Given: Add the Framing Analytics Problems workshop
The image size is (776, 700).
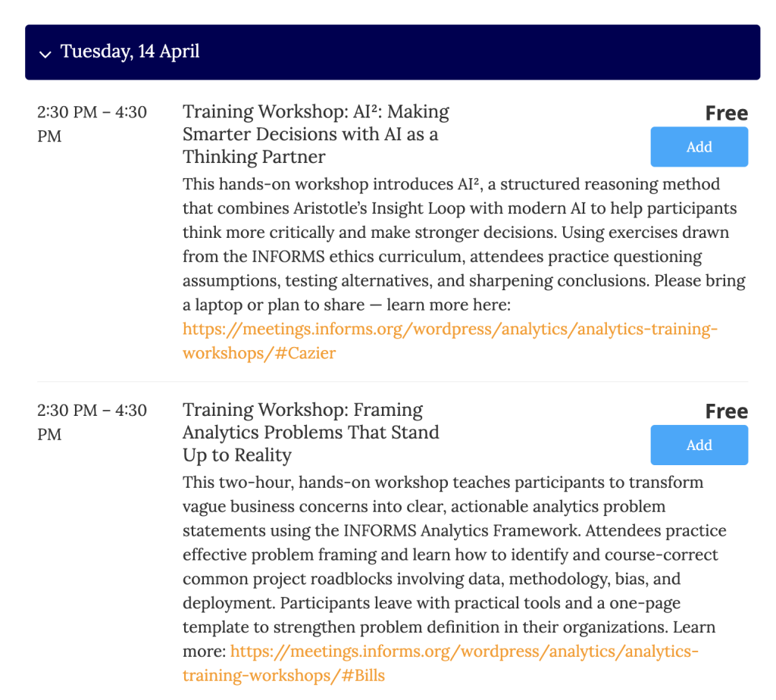Looking at the screenshot, I should pyautogui.click(x=699, y=445).
